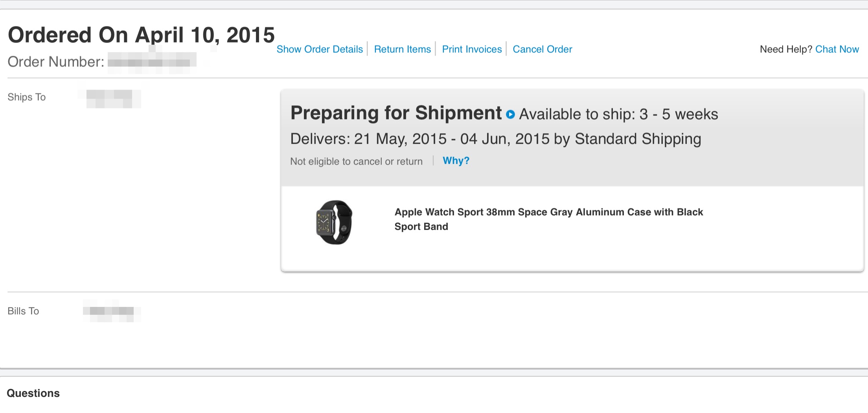Click the blue arrow icon beside Preparing for Shipment

point(510,114)
